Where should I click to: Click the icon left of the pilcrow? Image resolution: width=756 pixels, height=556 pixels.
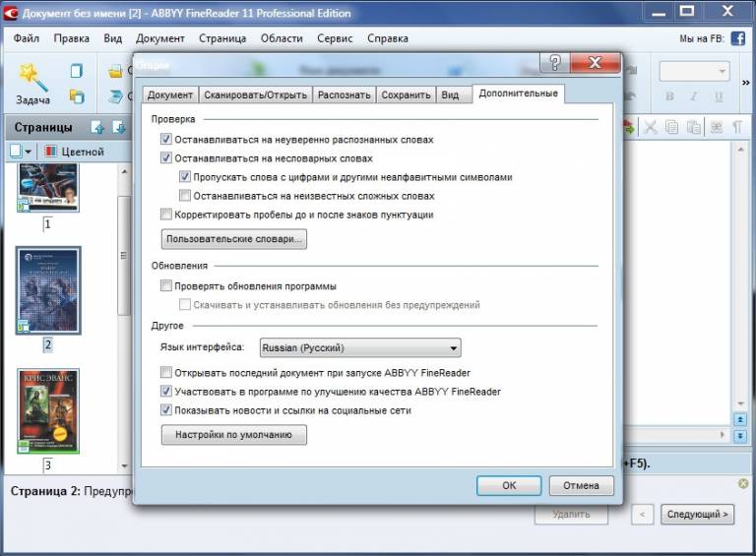[717, 127]
